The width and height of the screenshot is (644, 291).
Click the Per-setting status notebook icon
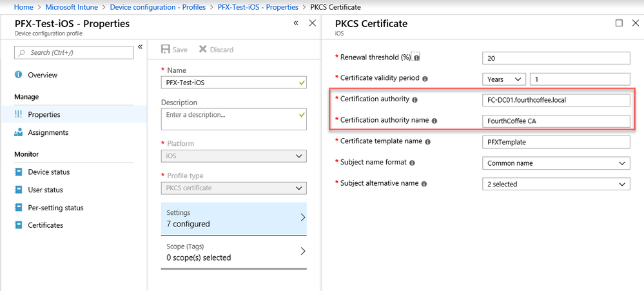tap(18, 208)
